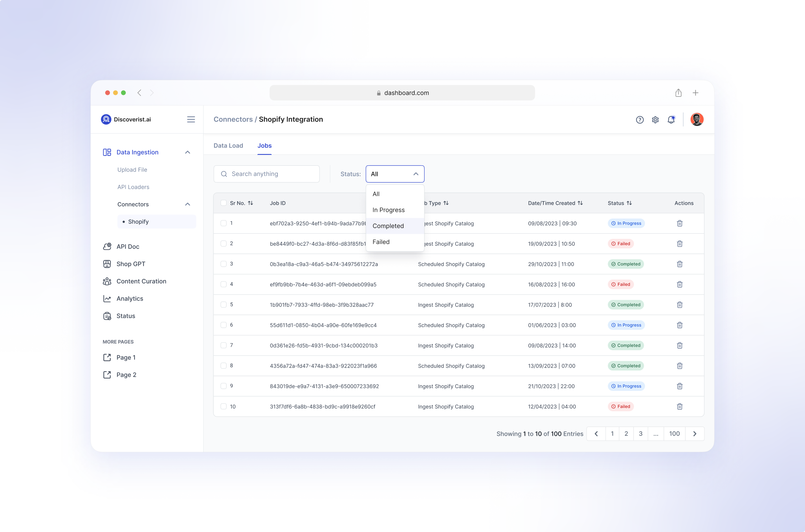Open the Discoverist.ai logo icon
Screen dimensions: 805x532
[106, 119]
